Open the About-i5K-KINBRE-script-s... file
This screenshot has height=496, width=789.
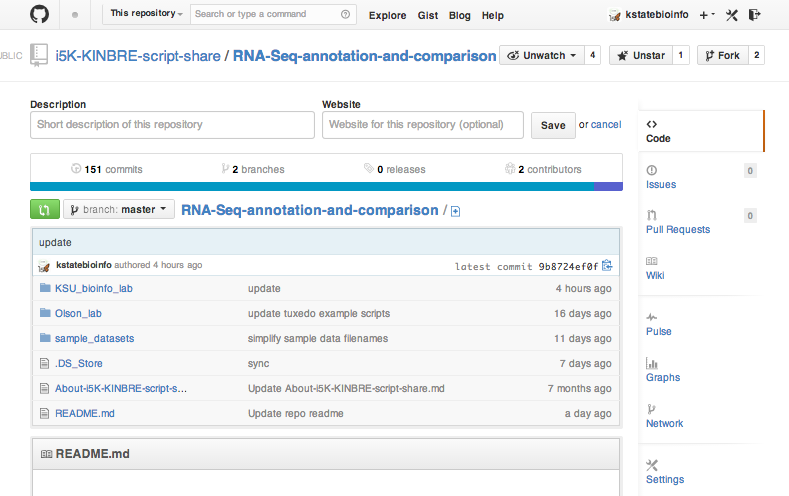pos(121,388)
